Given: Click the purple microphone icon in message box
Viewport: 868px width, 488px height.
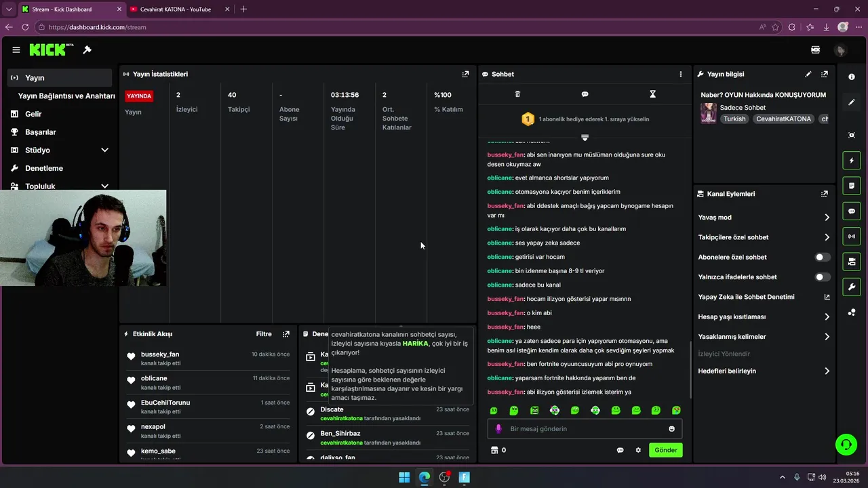Looking at the screenshot, I should (498, 428).
